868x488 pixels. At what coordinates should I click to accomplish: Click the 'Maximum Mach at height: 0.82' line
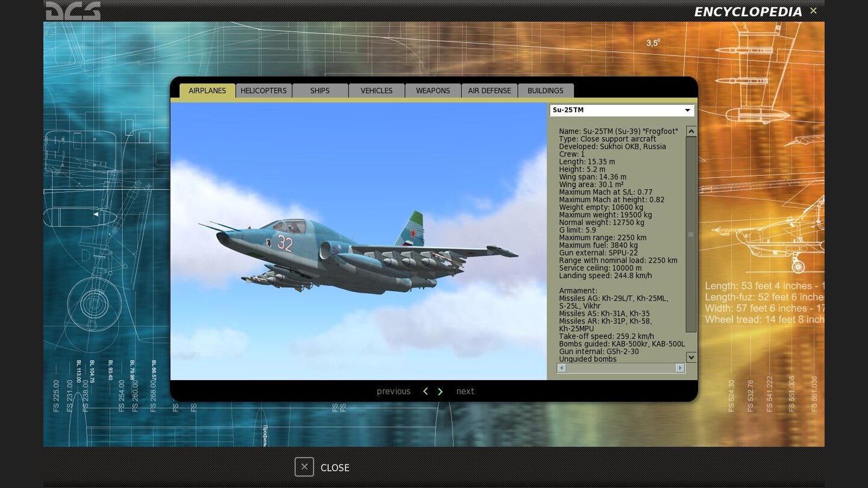tap(612, 200)
